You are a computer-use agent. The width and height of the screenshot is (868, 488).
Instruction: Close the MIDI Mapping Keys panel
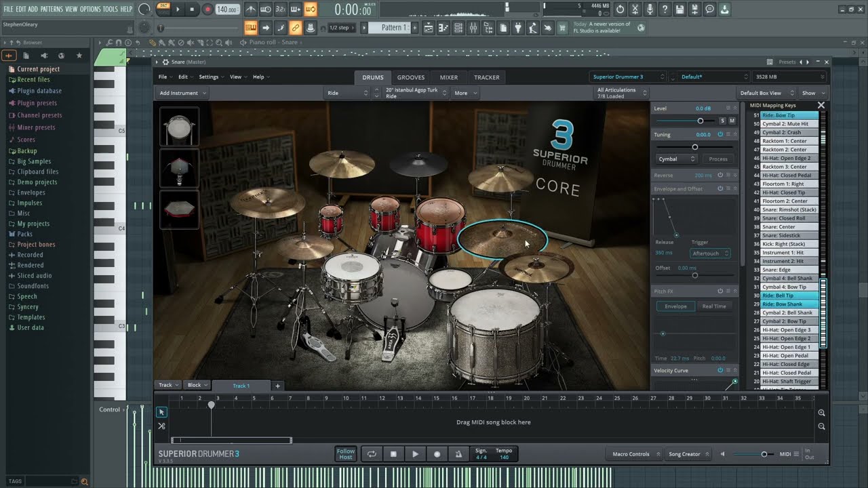point(821,105)
